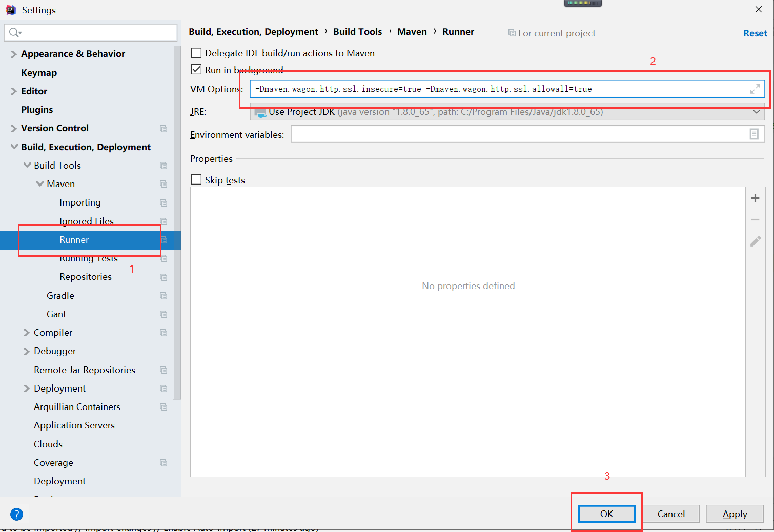Viewport: 774px width, 532px height.
Task: Click the remove property minus icon
Action: tap(755, 219)
